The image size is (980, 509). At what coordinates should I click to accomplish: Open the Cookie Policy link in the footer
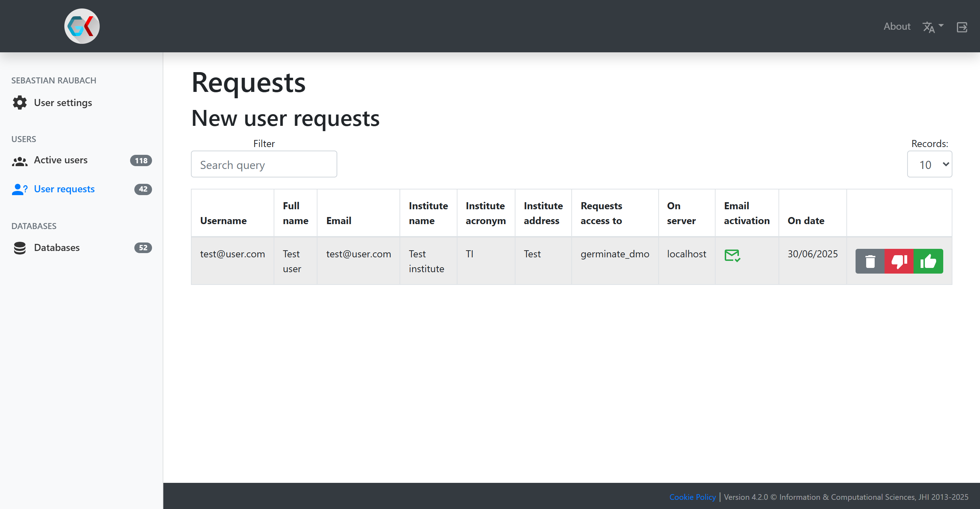(x=692, y=497)
